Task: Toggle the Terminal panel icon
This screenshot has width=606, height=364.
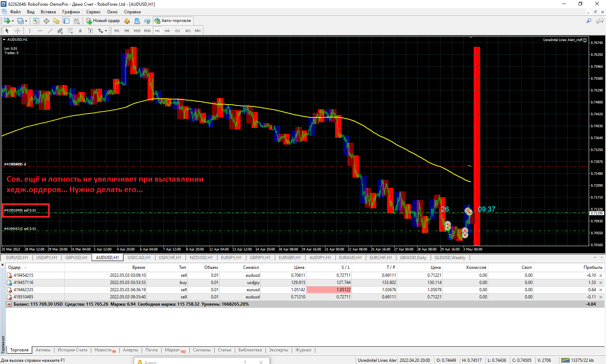Action: pos(66,21)
